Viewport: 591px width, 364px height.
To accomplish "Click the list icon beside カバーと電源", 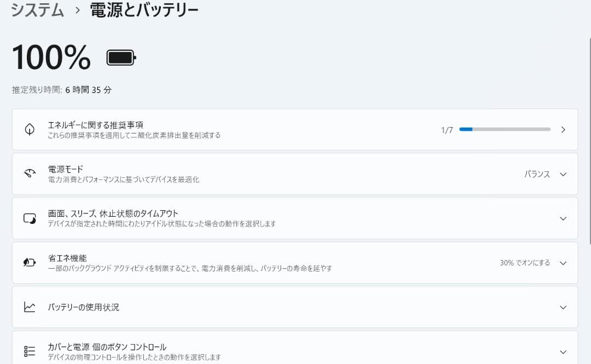I will (x=30, y=351).
